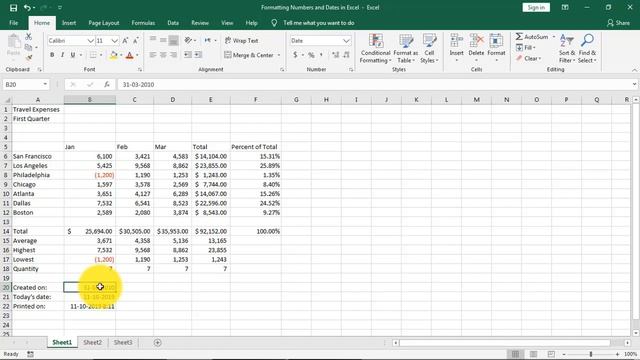Toggle Bold formatting
The image size is (640, 360).
[x=52, y=55]
